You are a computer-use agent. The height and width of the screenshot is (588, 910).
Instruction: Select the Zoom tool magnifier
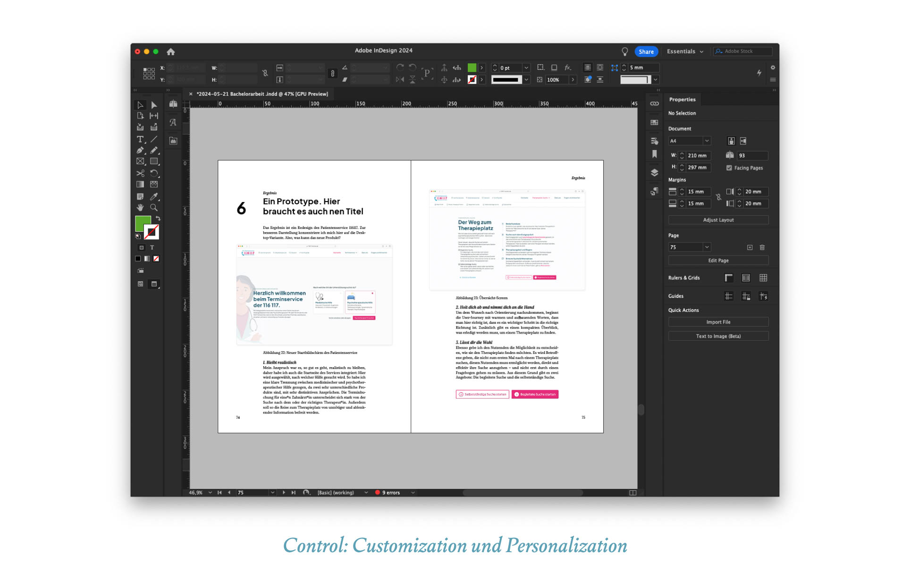click(x=154, y=208)
